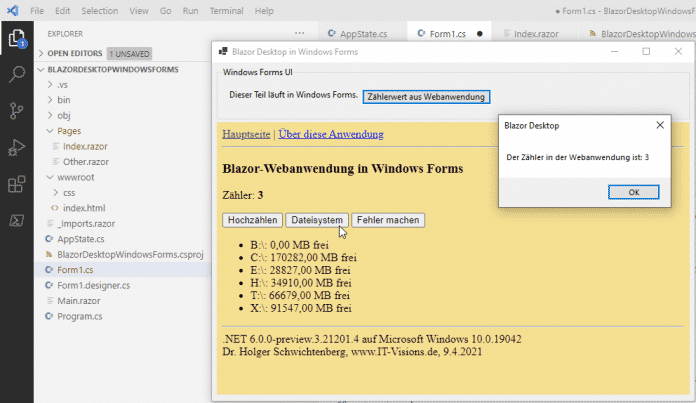Expand the css folder
696x403 pixels.
pyautogui.click(x=56, y=193)
